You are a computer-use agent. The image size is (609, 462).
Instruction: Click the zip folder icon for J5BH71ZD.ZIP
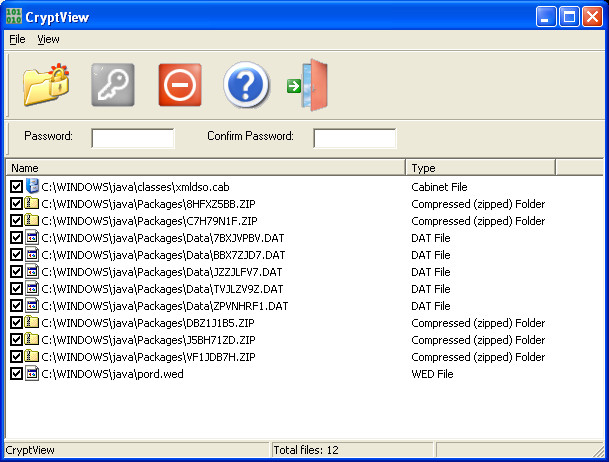[32, 339]
